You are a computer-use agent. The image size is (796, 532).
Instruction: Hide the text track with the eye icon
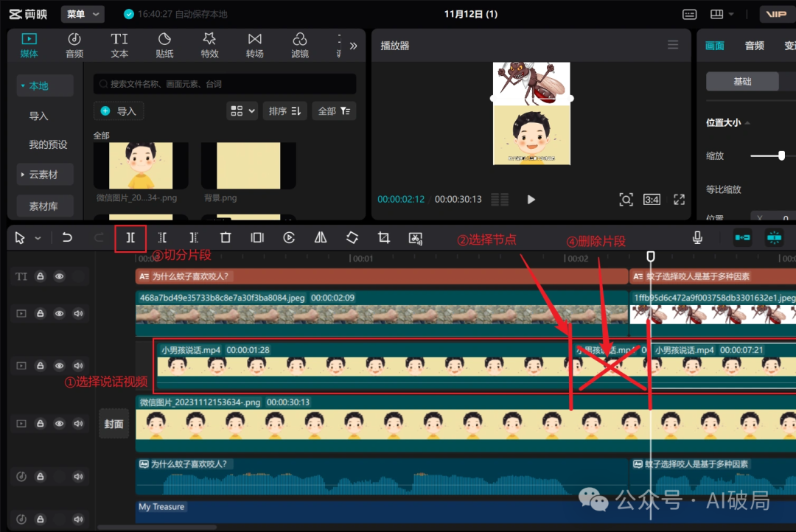coord(60,276)
